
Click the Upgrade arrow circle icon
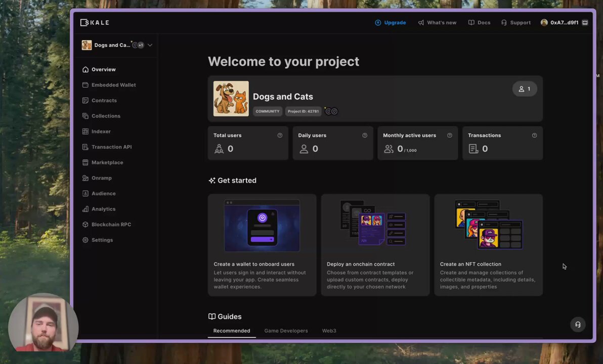(378, 23)
